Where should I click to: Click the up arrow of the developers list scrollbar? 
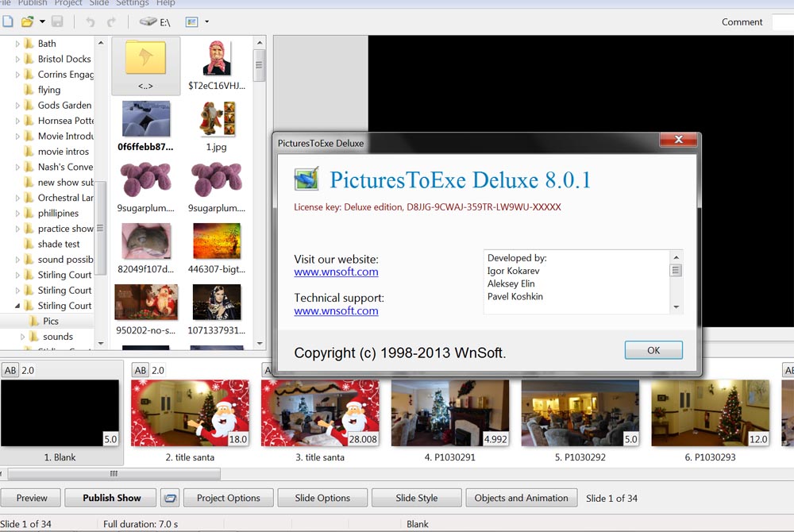676,257
